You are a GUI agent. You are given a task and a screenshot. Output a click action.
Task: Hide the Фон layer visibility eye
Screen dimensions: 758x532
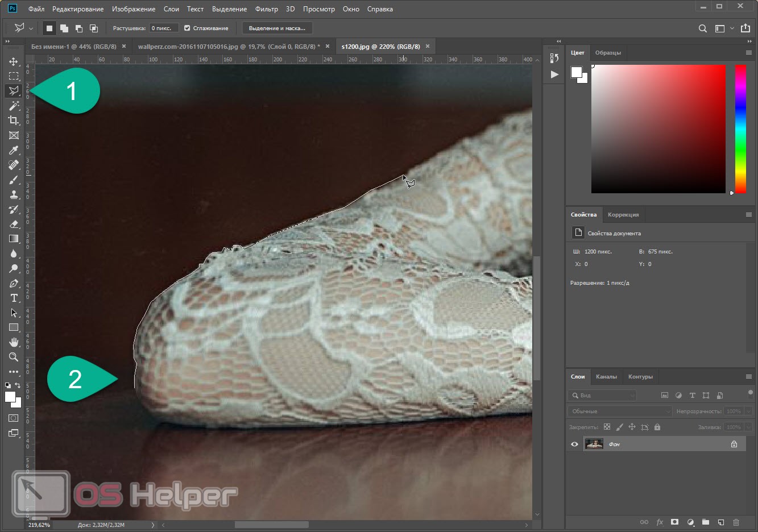574,444
